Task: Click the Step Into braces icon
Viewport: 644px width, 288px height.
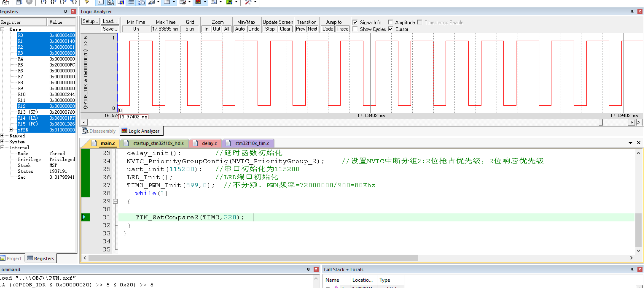Action: pos(44,2)
